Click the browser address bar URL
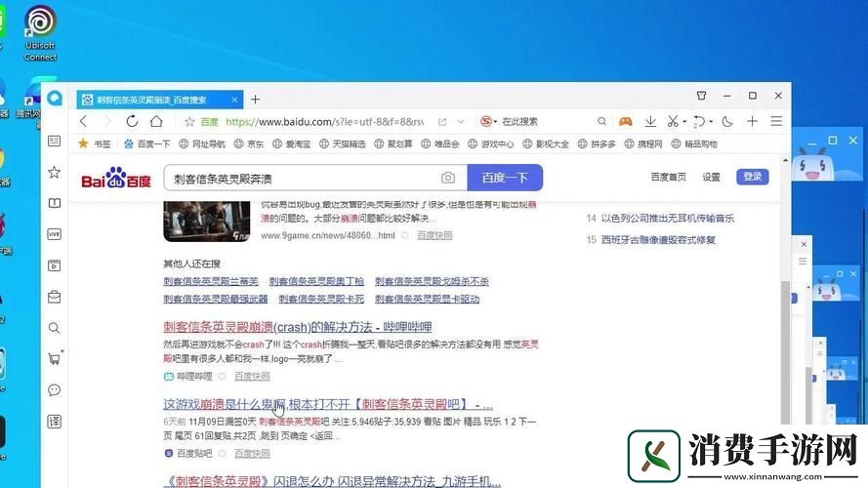The image size is (868, 488). 325,122
